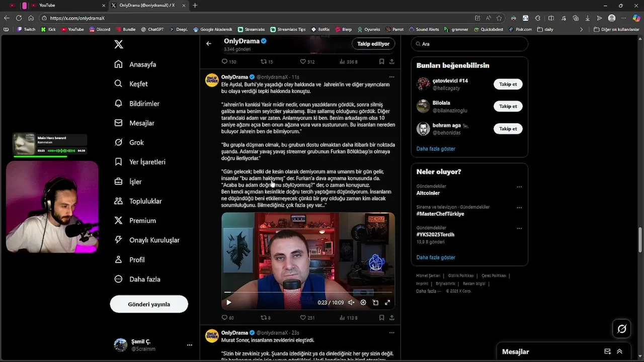
Task: Open options dots for Altcoinler trend
Action: pyautogui.click(x=519, y=187)
